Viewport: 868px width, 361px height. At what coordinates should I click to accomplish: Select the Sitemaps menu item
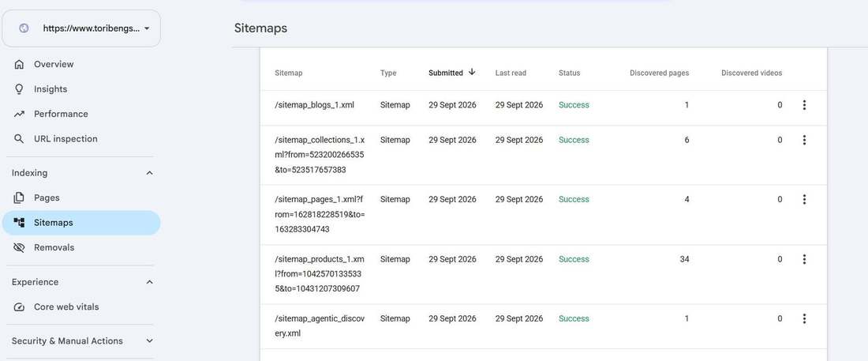(81, 223)
